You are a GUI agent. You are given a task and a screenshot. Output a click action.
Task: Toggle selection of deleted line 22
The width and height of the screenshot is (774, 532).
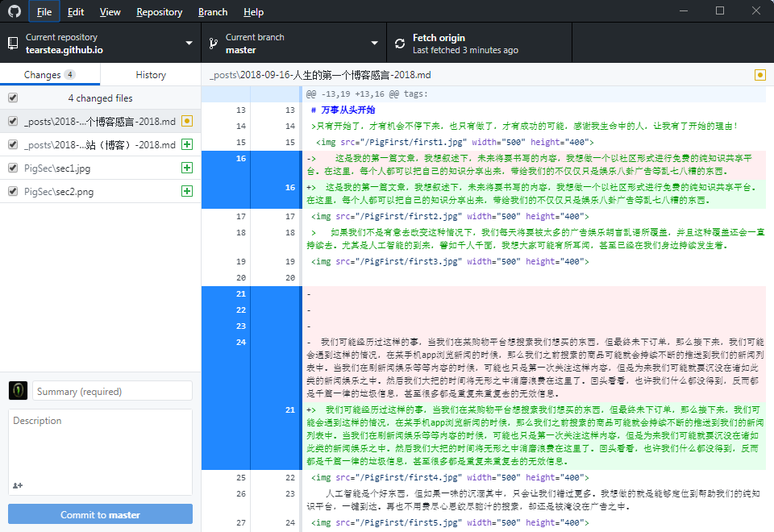(x=252, y=310)
